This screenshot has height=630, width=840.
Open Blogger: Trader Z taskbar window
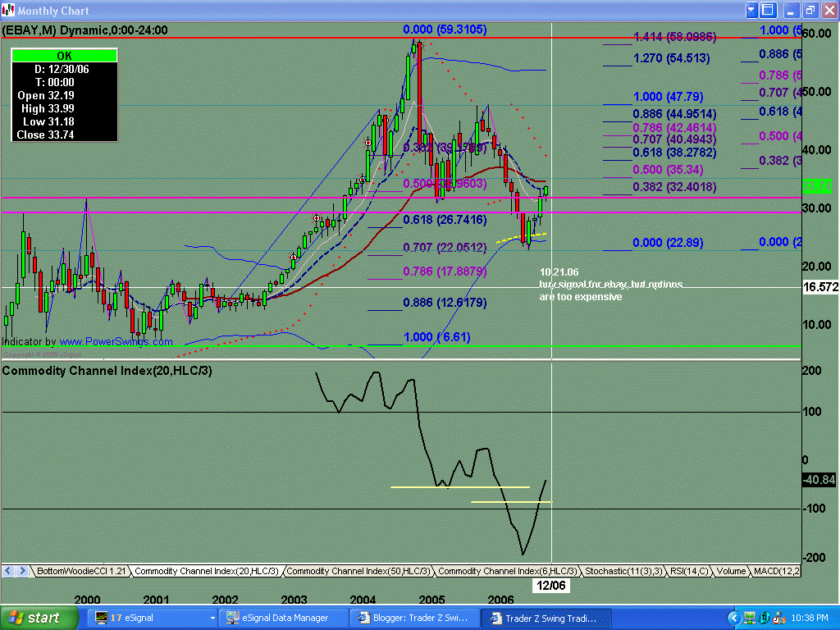pyautogui.click(x=414, y=619)
